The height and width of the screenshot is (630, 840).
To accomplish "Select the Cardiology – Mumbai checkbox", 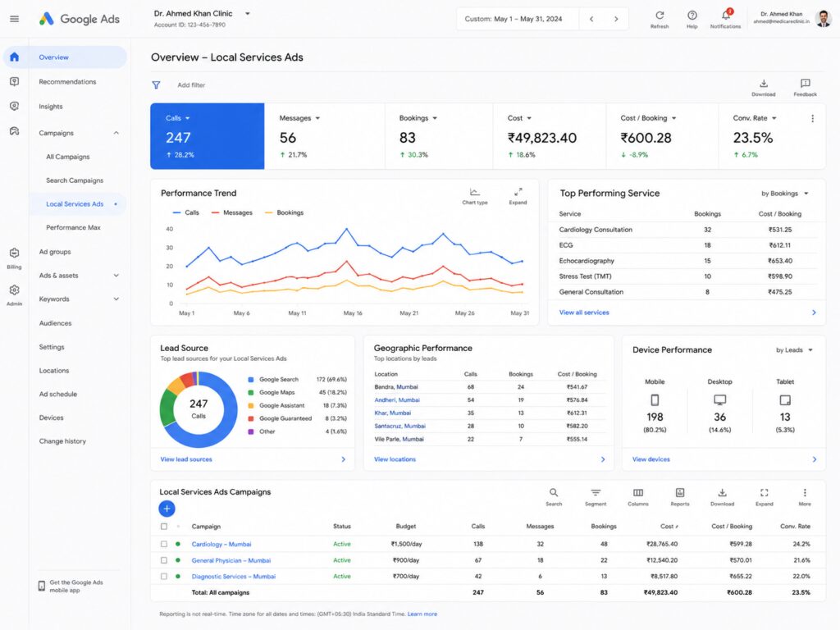I will [164, 544].
